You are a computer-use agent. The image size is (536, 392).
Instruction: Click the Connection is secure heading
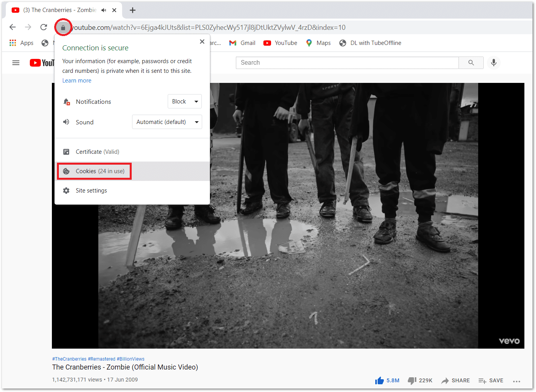pyautogui.click(x=95, y=48)
